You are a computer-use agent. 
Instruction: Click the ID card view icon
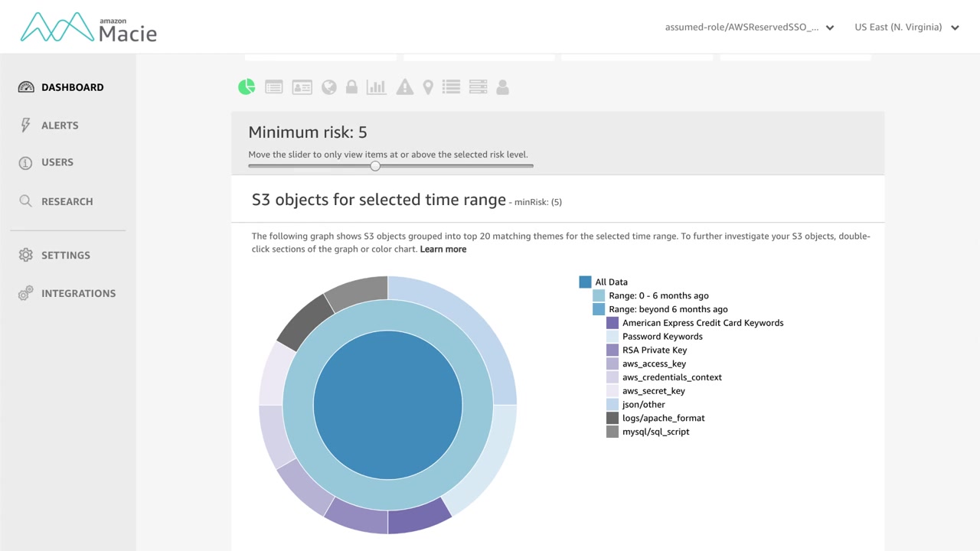[302, 87]
